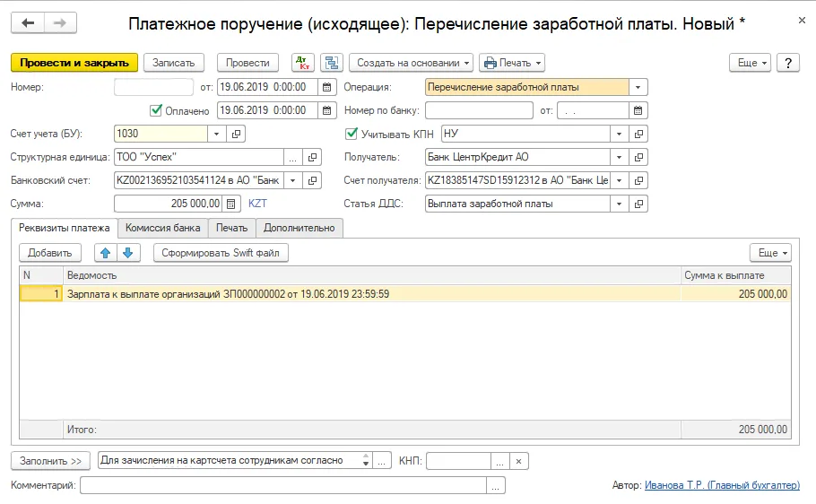Switch to the Реквизиты платежа tab
The width and height of the screenshot is (816, 504).
[65, 228]
